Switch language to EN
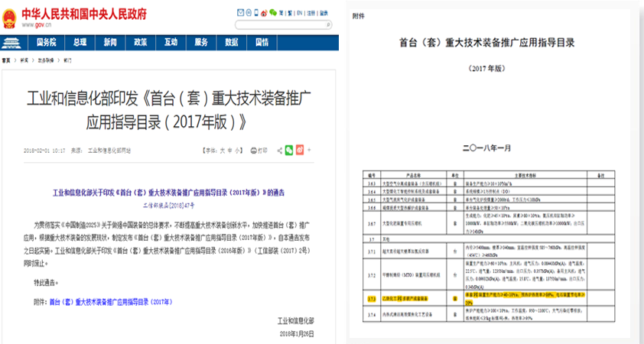 (300, 13)
